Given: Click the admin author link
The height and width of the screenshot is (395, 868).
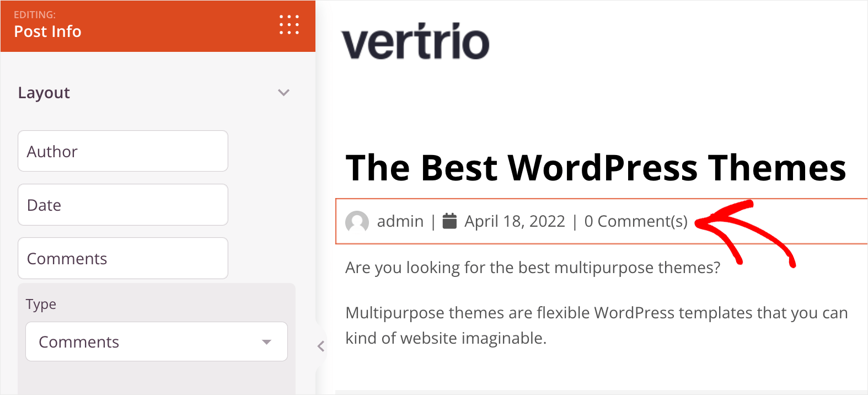Looking at the screenshot, I should pos(400,221).
